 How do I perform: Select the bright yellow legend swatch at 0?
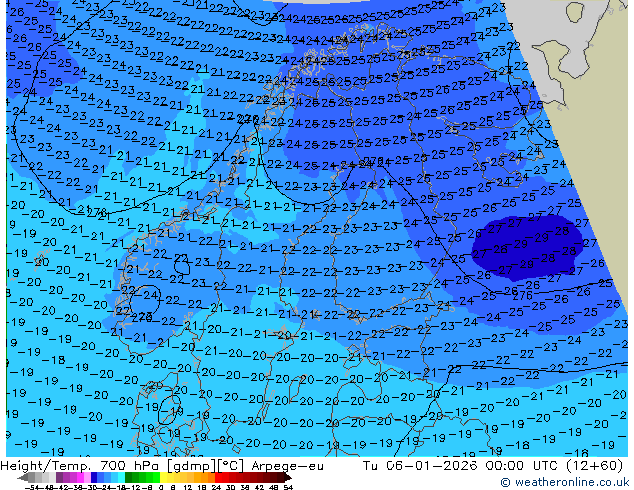tap(163, 477)
